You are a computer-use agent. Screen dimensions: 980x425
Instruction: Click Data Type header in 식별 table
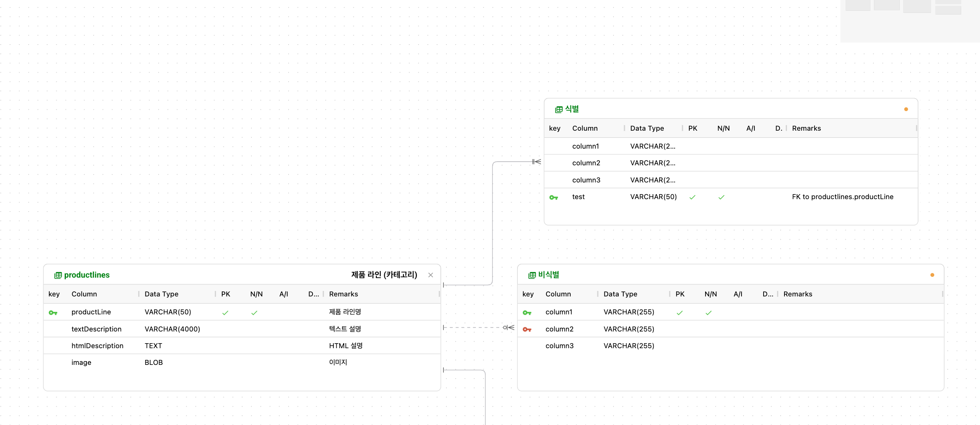647,128
